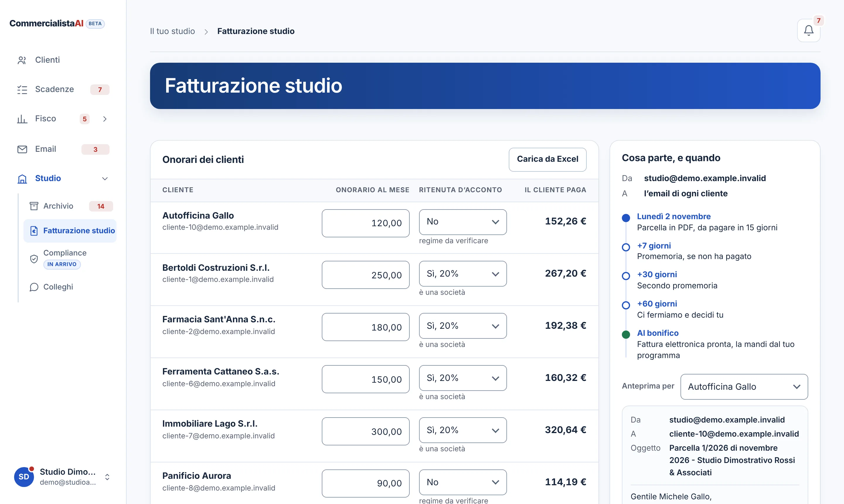Open Email in the sidebar
The height and width of the screenshot is (504, 844).
click(x=63, y=149)
